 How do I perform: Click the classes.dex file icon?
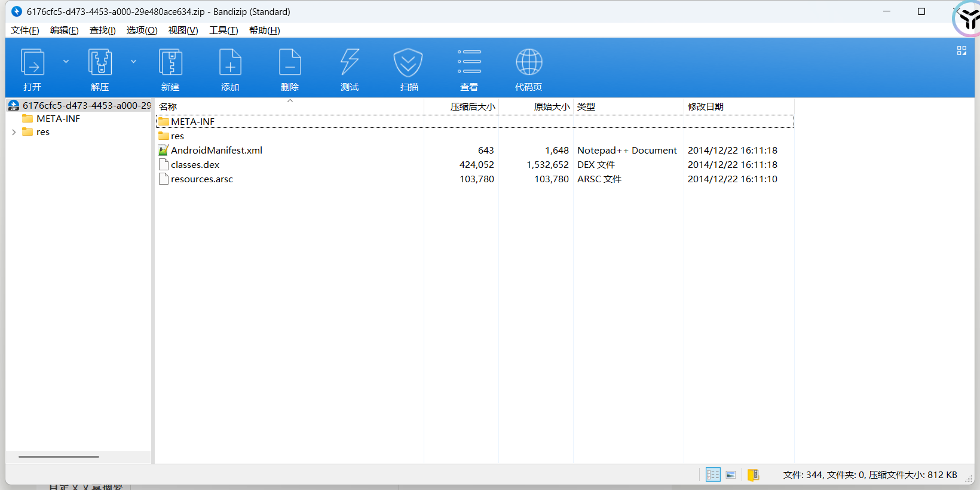pyautogui.click(x=163, y=164)
